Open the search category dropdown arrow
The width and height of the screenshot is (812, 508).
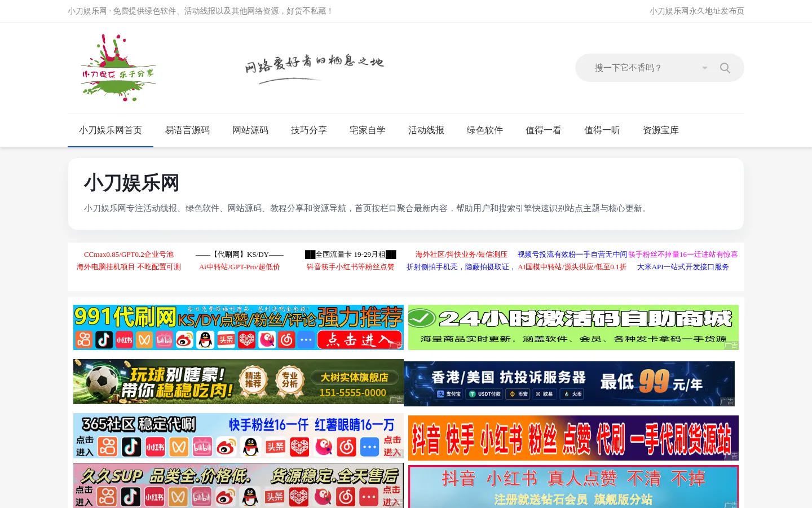[x=704, y=68]
